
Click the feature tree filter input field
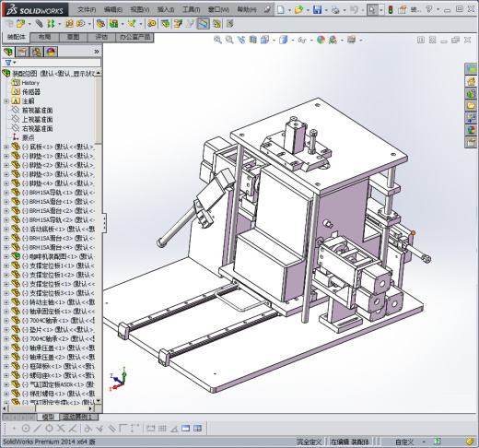[58, 63]
